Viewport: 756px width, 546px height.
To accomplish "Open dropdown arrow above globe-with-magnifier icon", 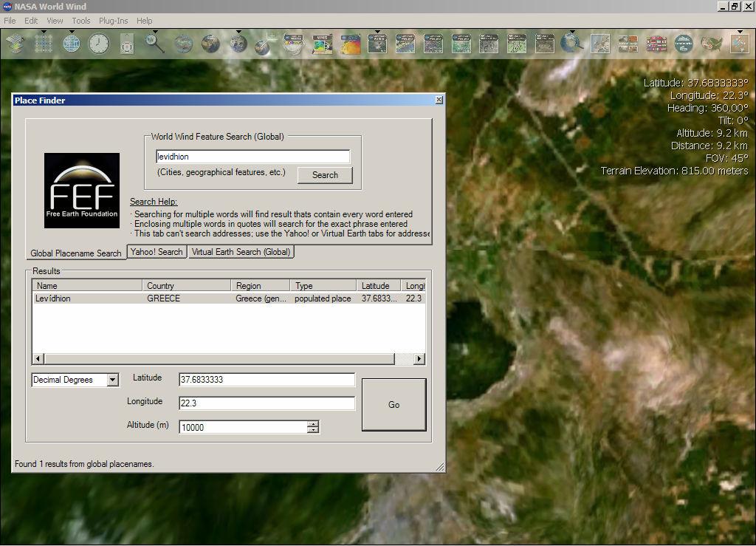I will coord(572,32).
